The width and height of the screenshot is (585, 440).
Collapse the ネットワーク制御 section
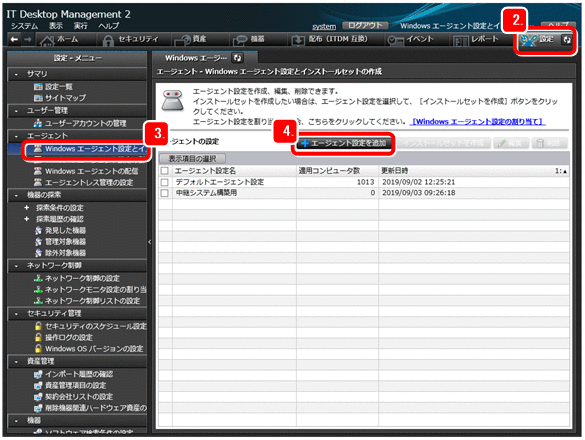16,266
